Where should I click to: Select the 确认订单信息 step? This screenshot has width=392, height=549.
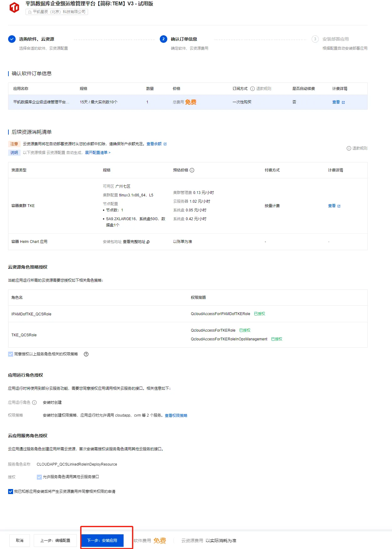184,39
